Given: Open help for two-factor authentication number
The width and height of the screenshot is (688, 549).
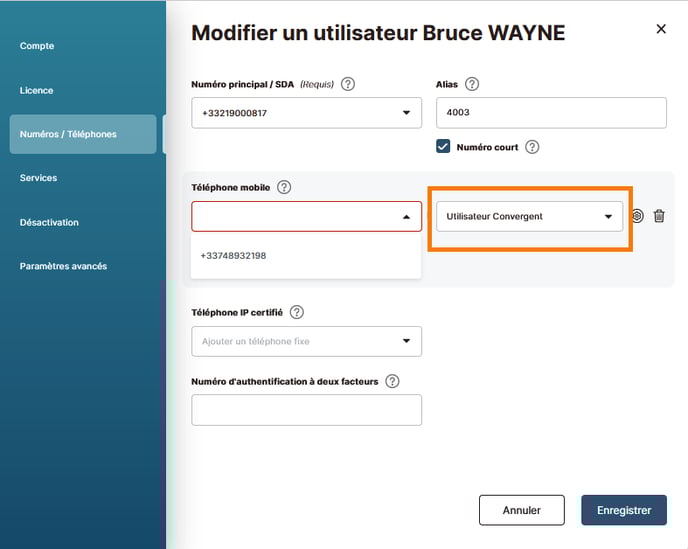Looking at the screenshot, I should [392, 381].
